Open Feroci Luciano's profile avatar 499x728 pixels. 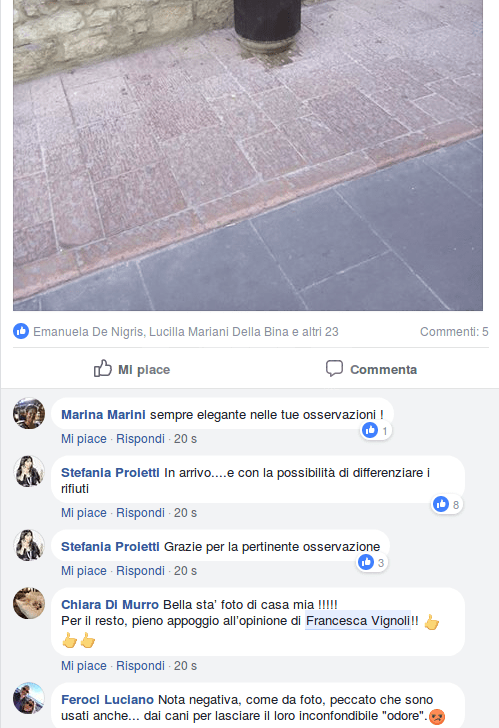click(29, 698)
